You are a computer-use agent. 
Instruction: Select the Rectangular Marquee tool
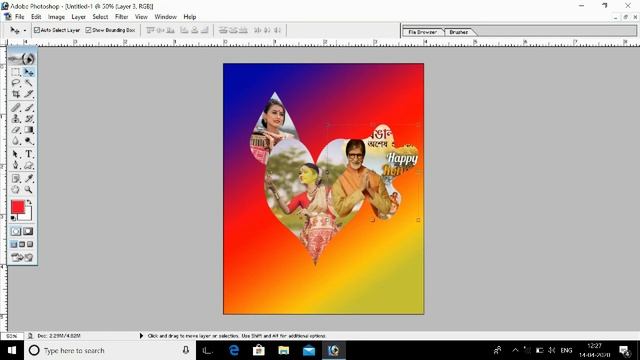click(16, 72)
